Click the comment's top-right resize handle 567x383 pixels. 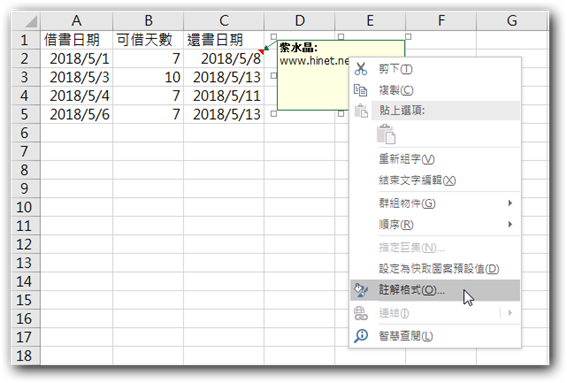coord(408,37)
